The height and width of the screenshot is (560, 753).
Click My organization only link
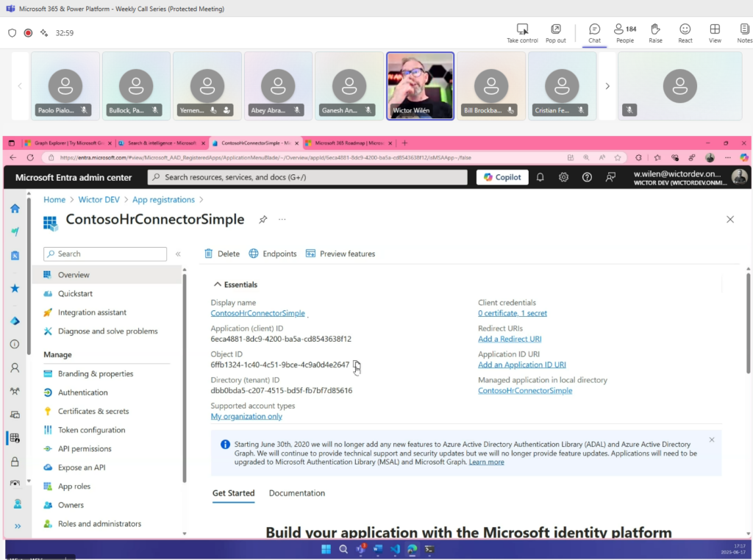click(246, 416)
